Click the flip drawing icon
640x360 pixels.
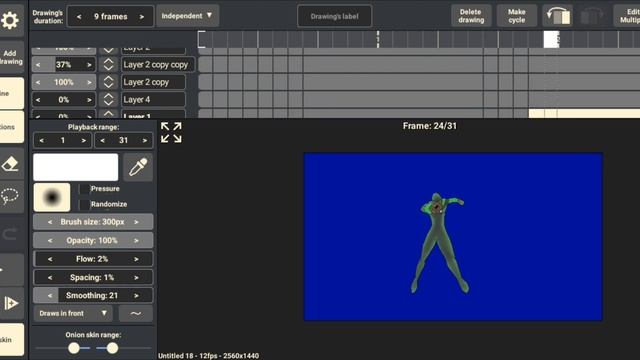pos(558,16)
